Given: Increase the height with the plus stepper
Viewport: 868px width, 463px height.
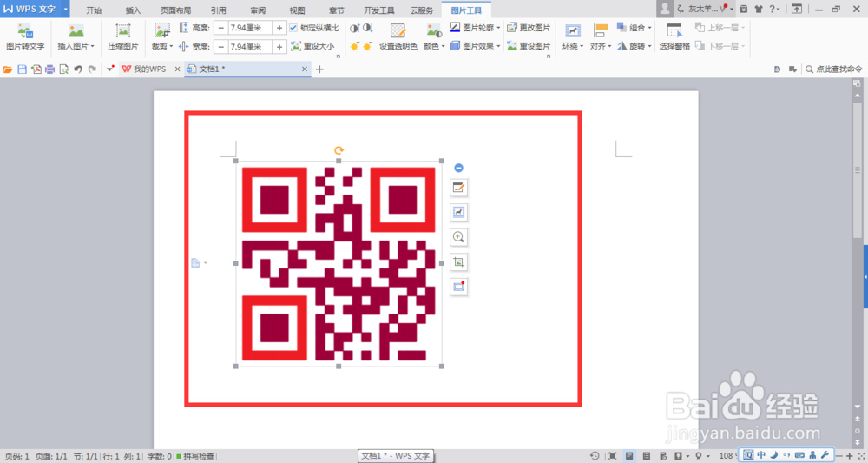Looking at the screenshot, I should (279, 28).
